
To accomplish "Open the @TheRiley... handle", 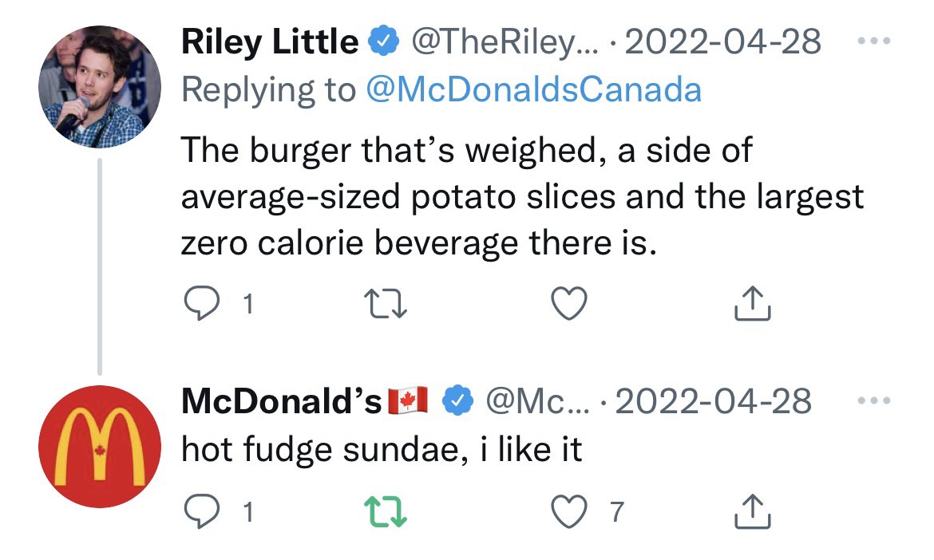I will pos(504,41).
